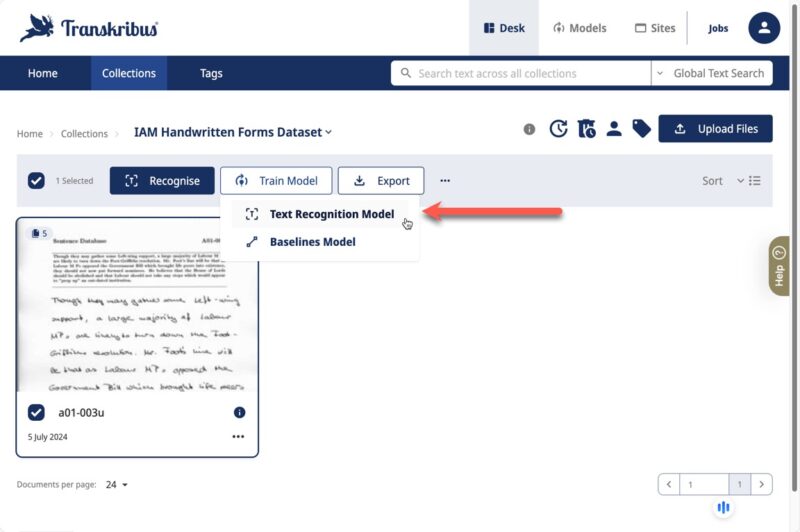Screen dimensions: 800x532
Task: Open the Sort dropdown
Action: [x=722, y=181]
